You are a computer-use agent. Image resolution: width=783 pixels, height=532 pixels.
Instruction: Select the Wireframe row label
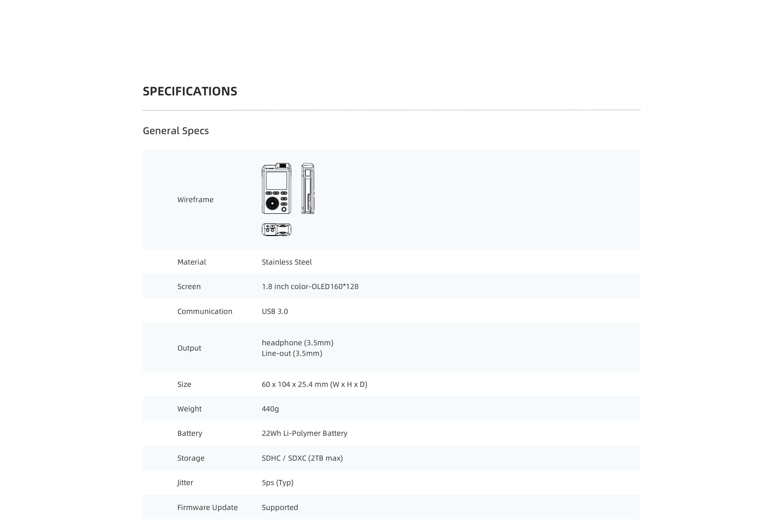click(x=195, y=200)
